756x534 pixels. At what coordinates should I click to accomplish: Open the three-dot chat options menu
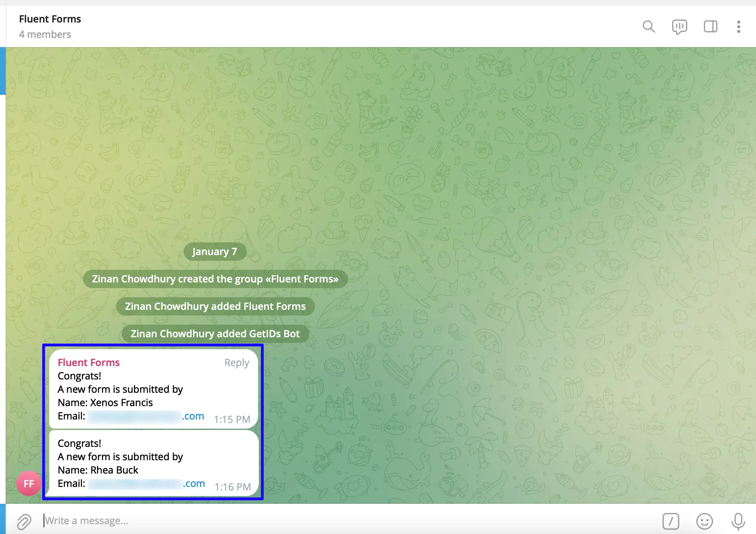[738, 26]
